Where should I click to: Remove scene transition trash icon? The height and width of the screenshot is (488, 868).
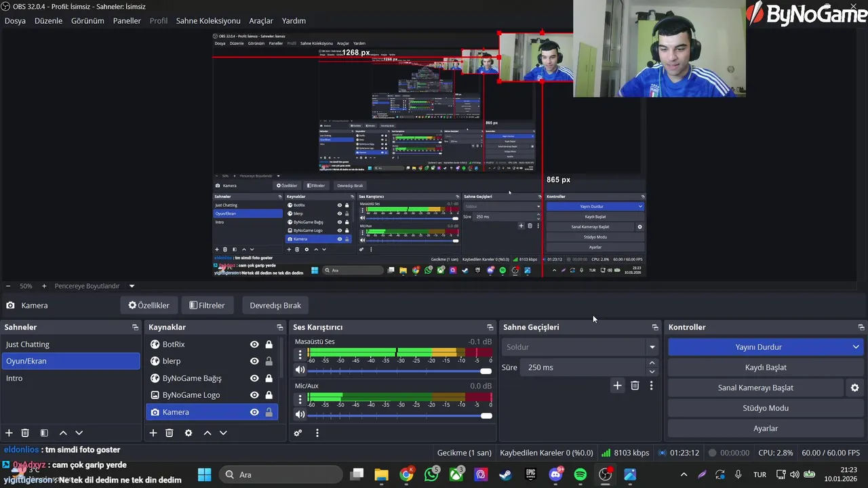pyautogui.click(x=635, y=385)
